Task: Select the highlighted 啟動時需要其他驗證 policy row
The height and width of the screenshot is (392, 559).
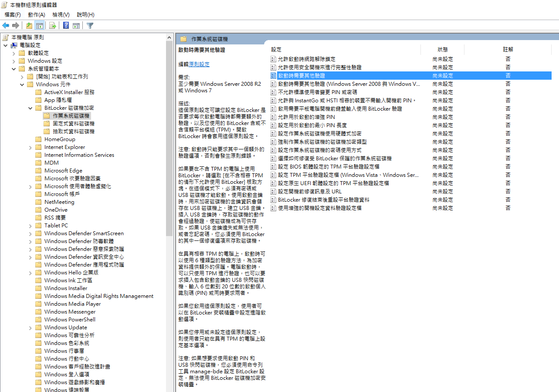Action: pyautogui.click(x=410, y=75)
